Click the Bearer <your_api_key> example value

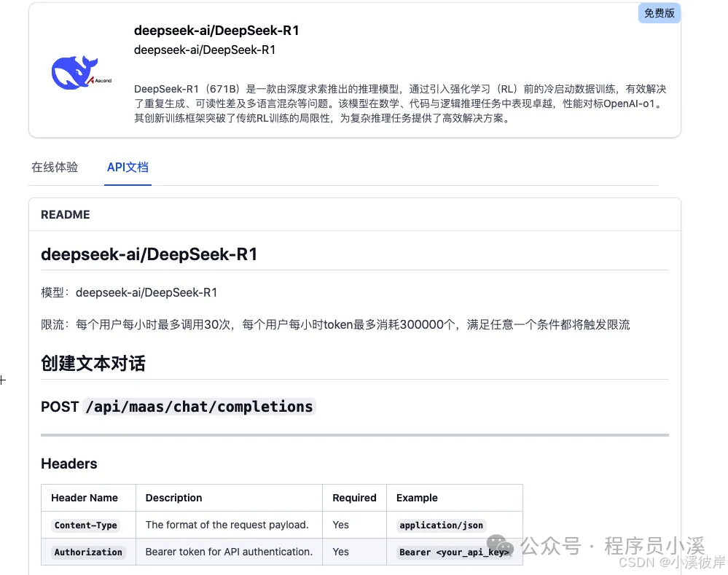(454, 552)
